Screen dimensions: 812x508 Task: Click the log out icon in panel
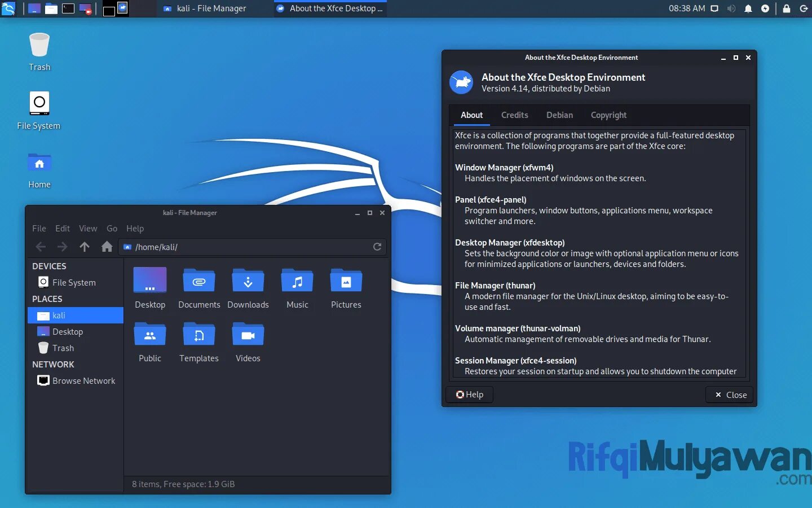click(x=804, y=8)
